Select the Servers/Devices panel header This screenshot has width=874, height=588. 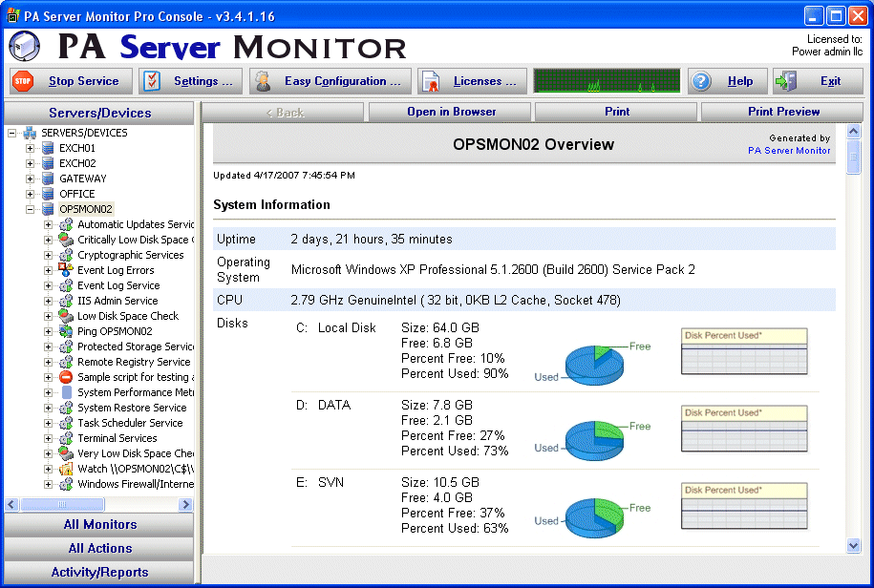coord(99,113)
